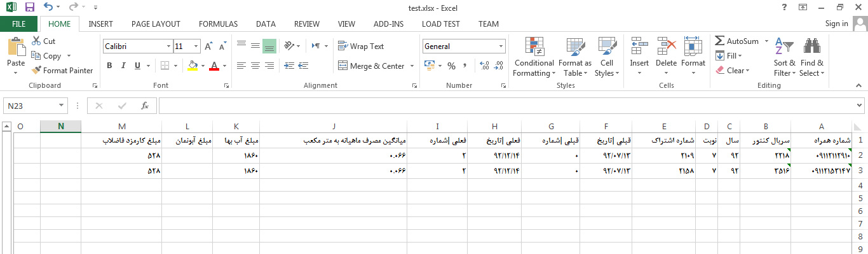
Task: Switch to the REVIEW tab
Action: (307, 24)
